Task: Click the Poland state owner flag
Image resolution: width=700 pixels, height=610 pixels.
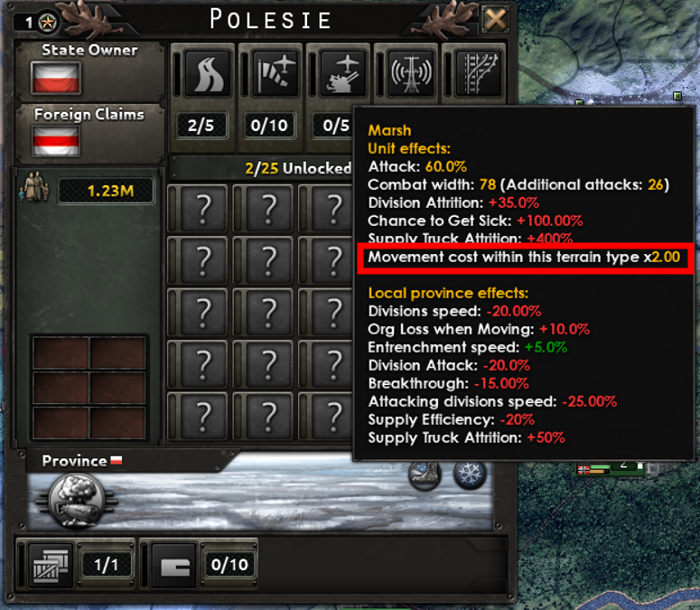Action: (56, 78)
